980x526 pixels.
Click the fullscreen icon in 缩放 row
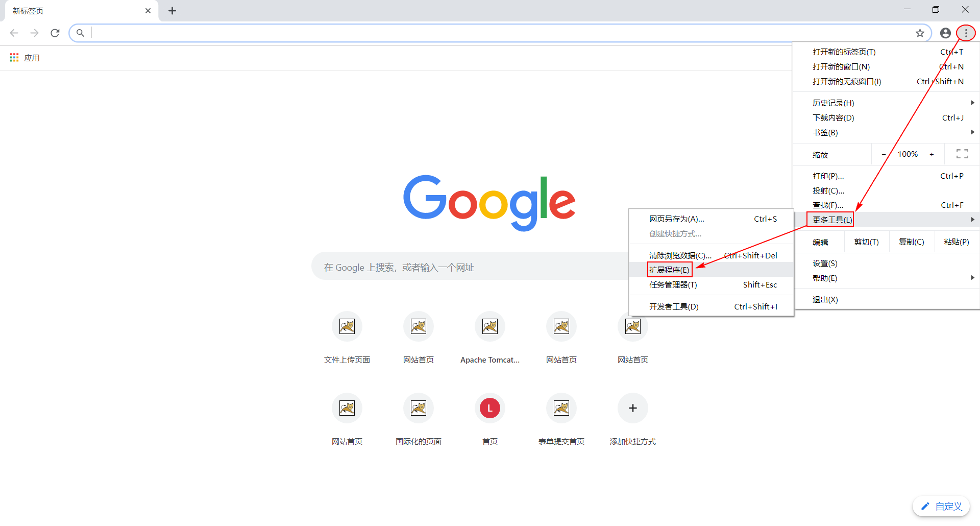[962, 154]
